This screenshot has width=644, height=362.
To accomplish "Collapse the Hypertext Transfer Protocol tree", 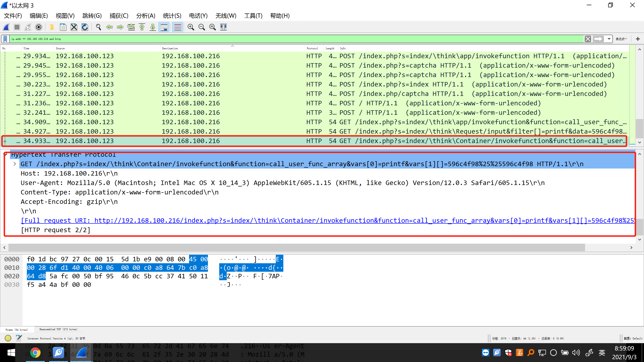I will click(x=6, y=155).
